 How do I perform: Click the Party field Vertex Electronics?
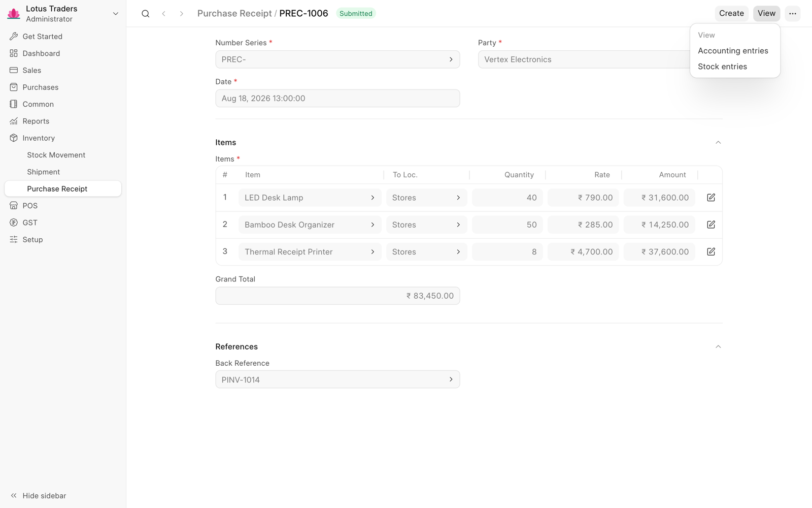[584, 59]
